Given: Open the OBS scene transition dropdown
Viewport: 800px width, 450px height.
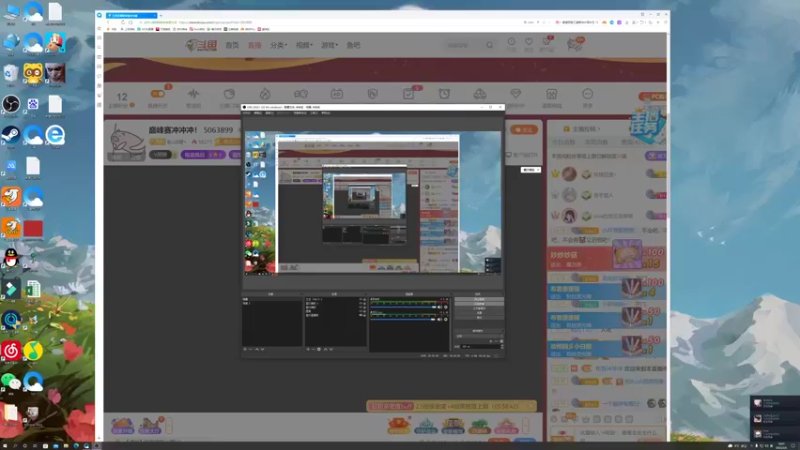Looking at the screenshot, I should click(x=479, y=336).
